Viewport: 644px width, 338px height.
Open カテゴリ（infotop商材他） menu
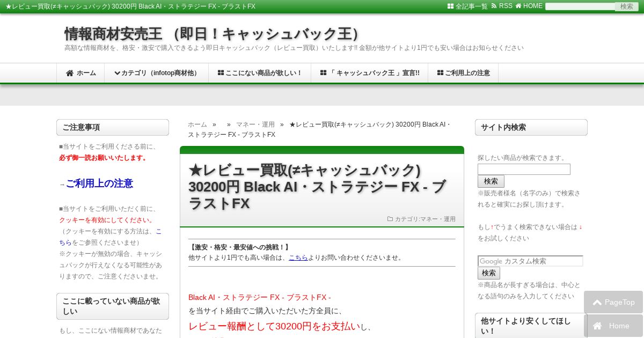point(156,73)
